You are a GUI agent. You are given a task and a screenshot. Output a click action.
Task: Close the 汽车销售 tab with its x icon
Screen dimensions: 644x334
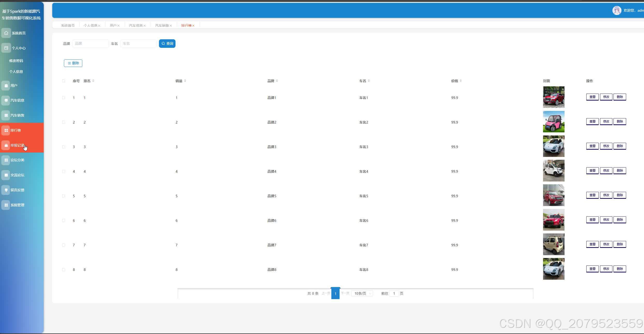171,26
